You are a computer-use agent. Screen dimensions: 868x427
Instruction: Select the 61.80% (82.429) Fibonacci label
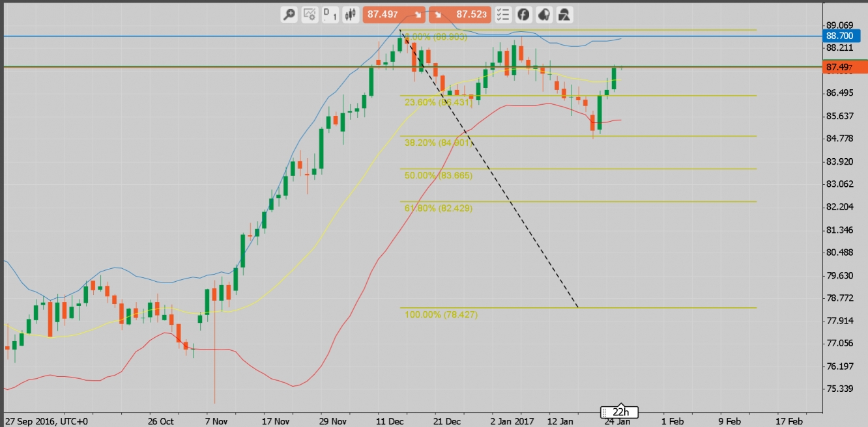439,208
